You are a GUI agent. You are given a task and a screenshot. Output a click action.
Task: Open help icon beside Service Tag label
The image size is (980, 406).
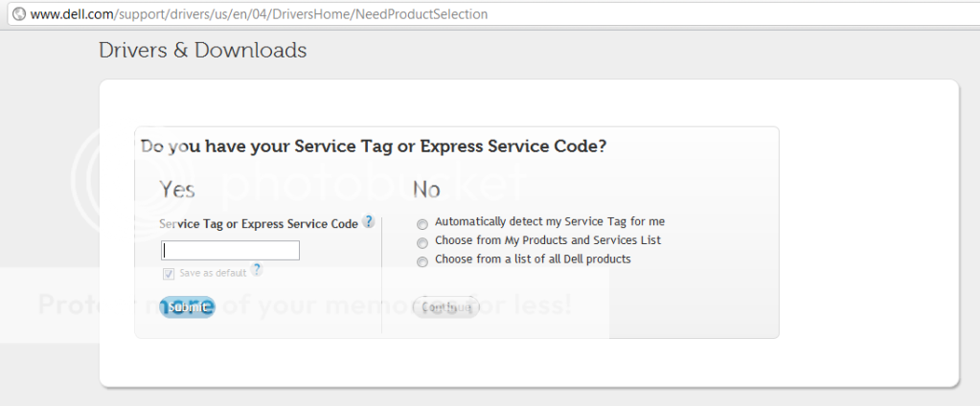tap(369, 222)
